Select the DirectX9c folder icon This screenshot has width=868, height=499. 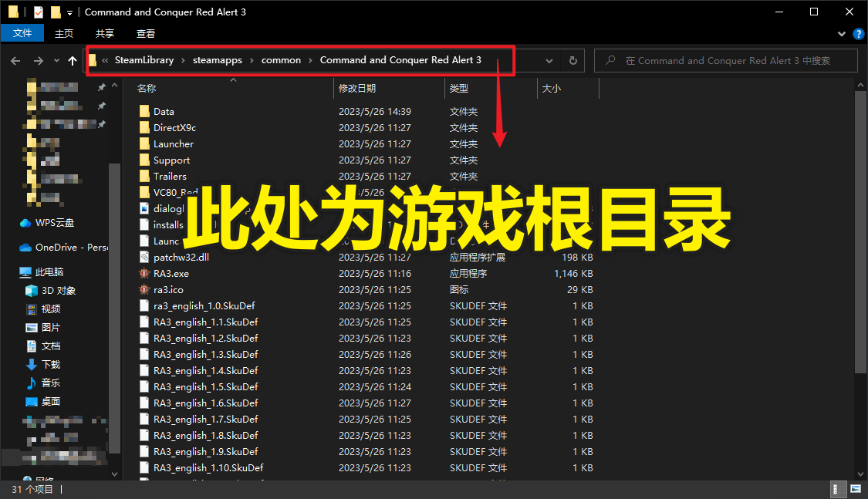coord(144,127)
